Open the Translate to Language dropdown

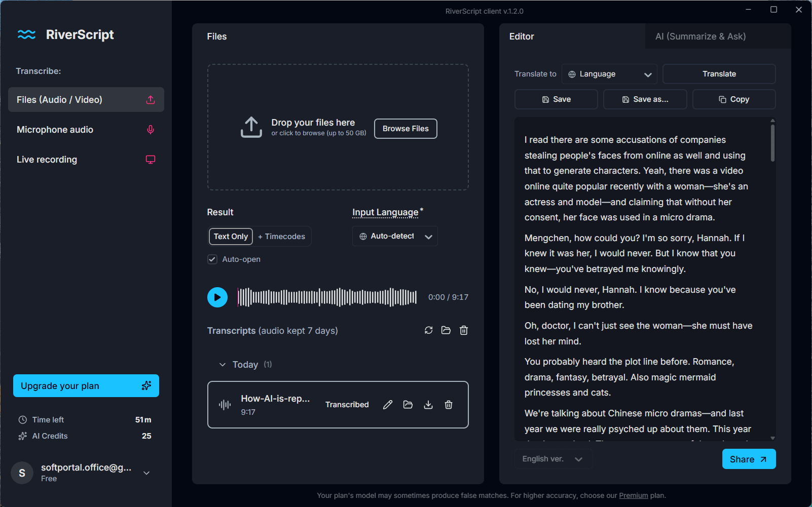point(610,74)
